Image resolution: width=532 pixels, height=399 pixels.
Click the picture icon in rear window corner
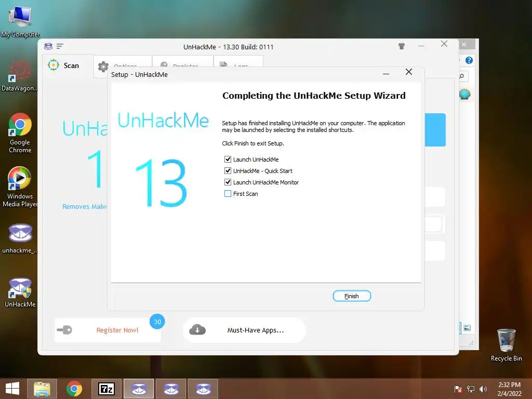click(467, 328)
